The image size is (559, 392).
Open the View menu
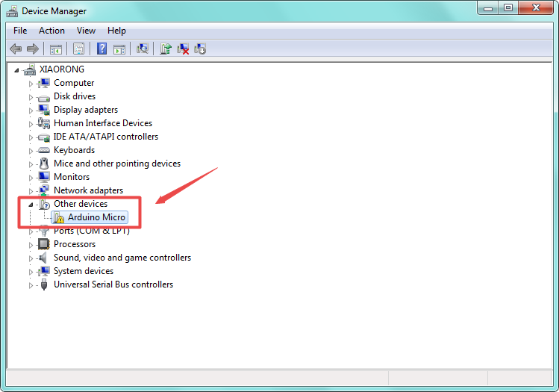[86, 31]
